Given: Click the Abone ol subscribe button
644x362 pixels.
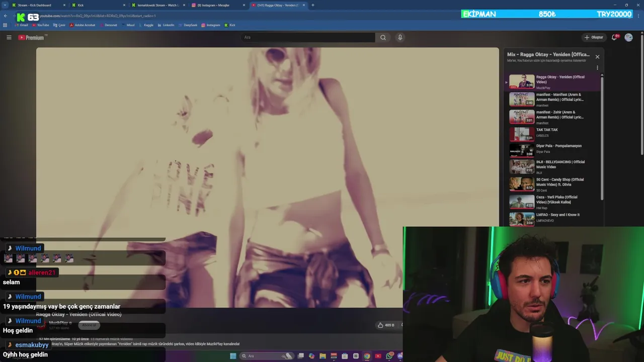Looking at the screenshot, I should pos(89,325).
